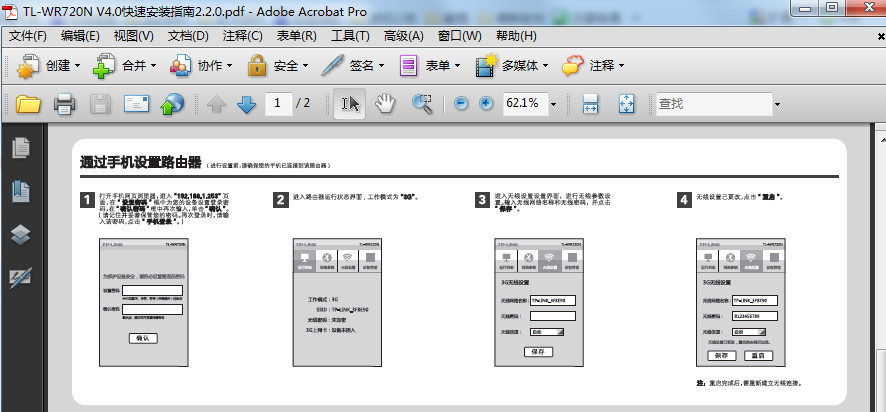
Task: Expand the 签名 (Sign) dropdown
Action: (x=381, y=66)
